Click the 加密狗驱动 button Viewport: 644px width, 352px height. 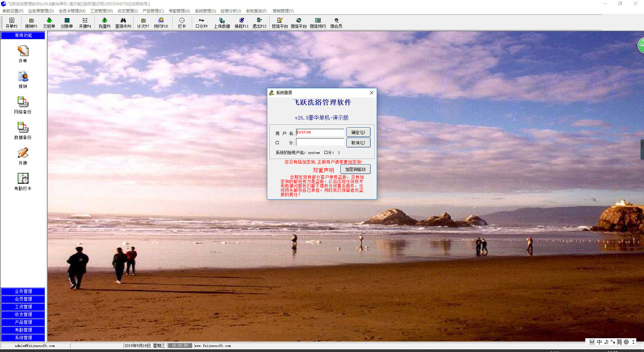[x=355, y=169]
